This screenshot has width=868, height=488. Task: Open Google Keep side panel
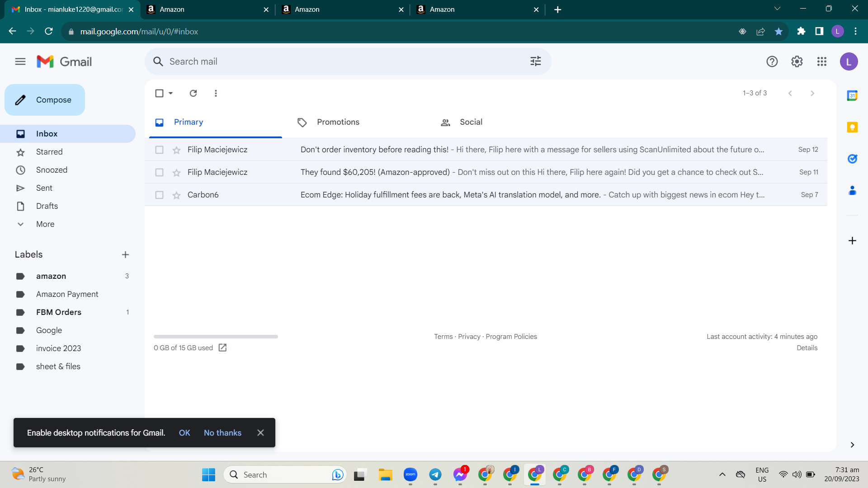click(x=852, y=127)
